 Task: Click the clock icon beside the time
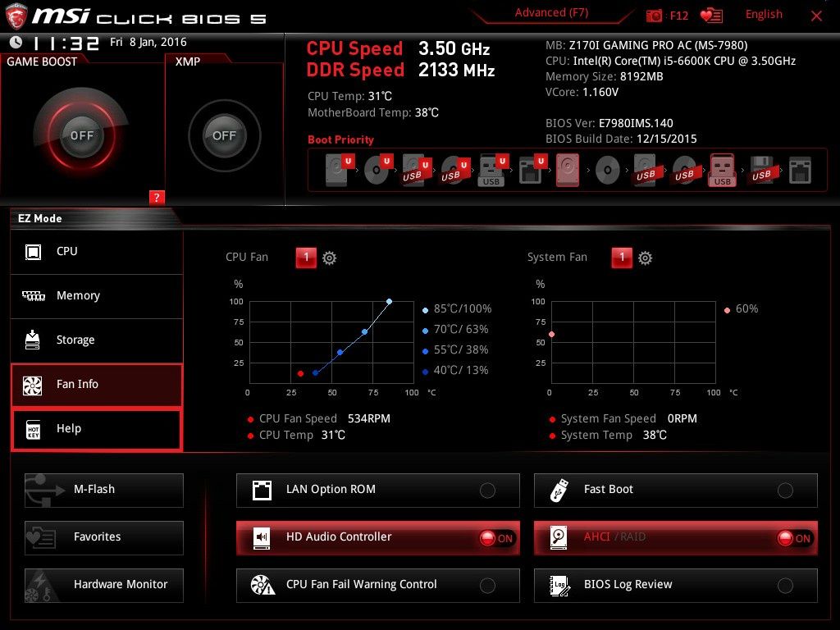(16, 42)
